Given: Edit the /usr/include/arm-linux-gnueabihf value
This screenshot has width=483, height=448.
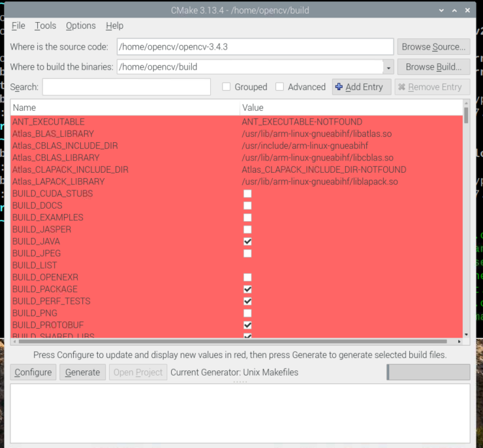Looking at the screenshot, I should click(x=305, y=146).
